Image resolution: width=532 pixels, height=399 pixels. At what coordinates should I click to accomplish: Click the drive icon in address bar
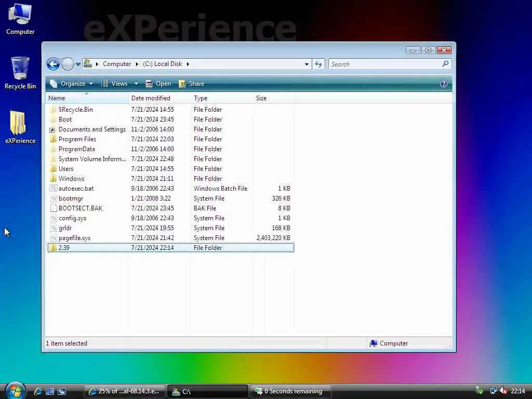click(x=88, y=63)
